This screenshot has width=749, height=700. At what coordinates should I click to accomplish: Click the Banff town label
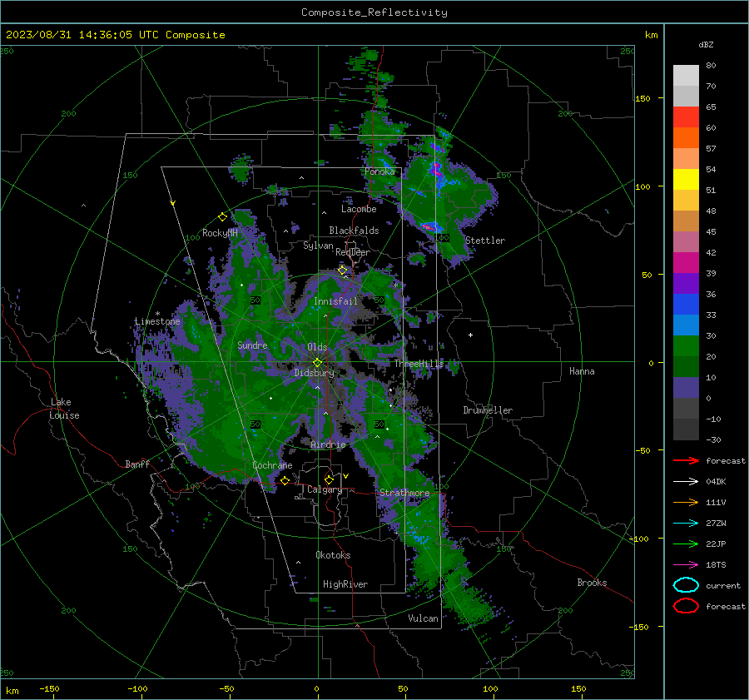[x=137, y=464]
